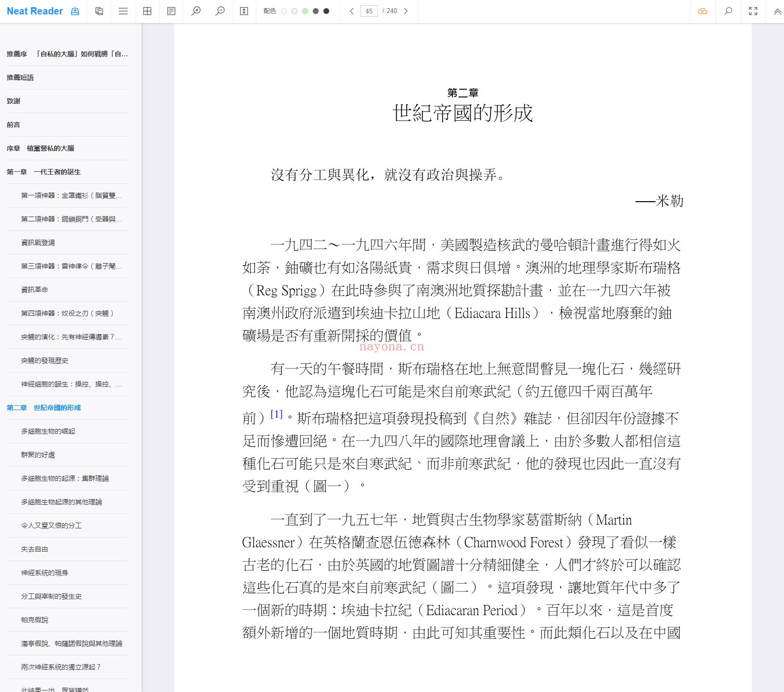
Task: Collapse the toolbar with double chevron
Action: tap(777, 12)
